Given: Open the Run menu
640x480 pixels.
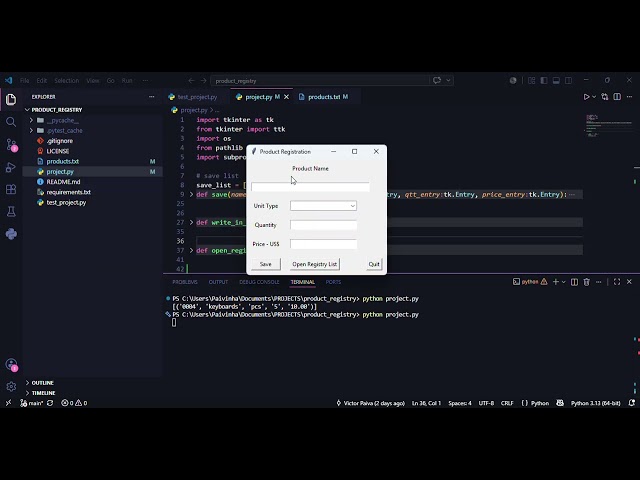Looking at the screenshot, I should [127, 80].
